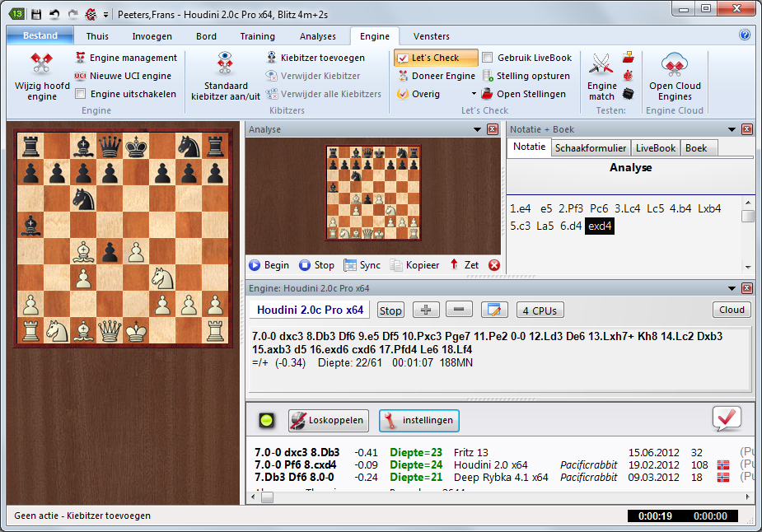Open the Notatie + Boek panel menu arrow

[x=732, y=129]
